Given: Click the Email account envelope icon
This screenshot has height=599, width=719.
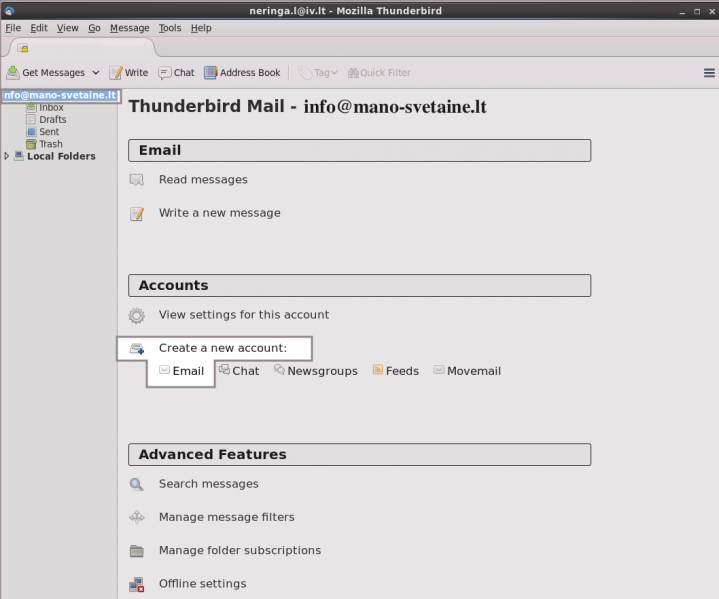Looking at the screenshot, I should 164,369.
